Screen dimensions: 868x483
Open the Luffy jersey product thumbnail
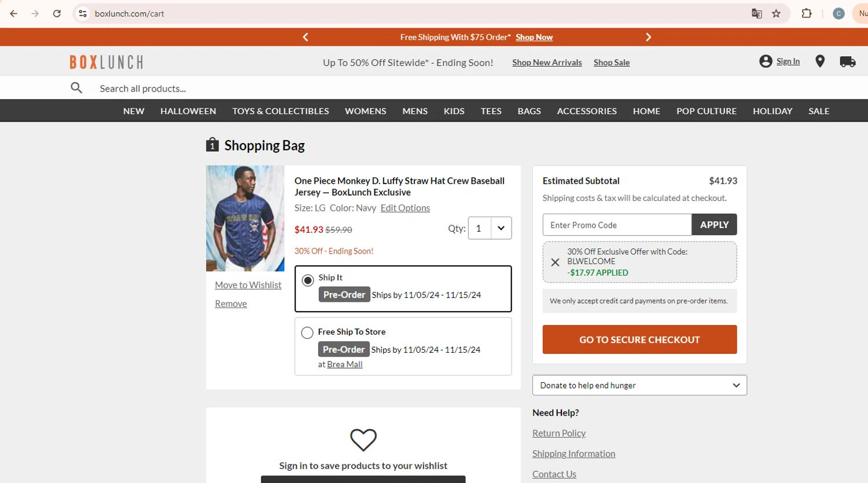(245, 218)
